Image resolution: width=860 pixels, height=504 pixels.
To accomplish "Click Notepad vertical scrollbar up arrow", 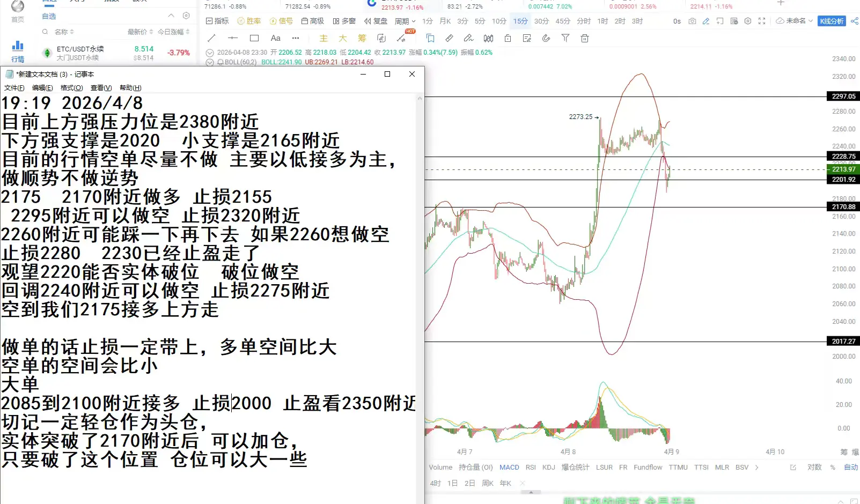I will [420, 98].
